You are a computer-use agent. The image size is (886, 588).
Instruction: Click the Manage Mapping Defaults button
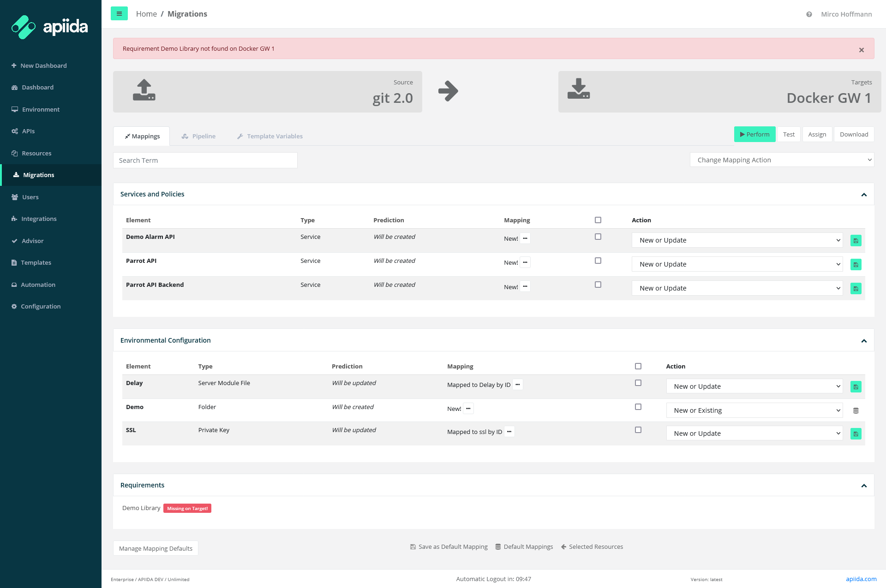click(156, 548)
